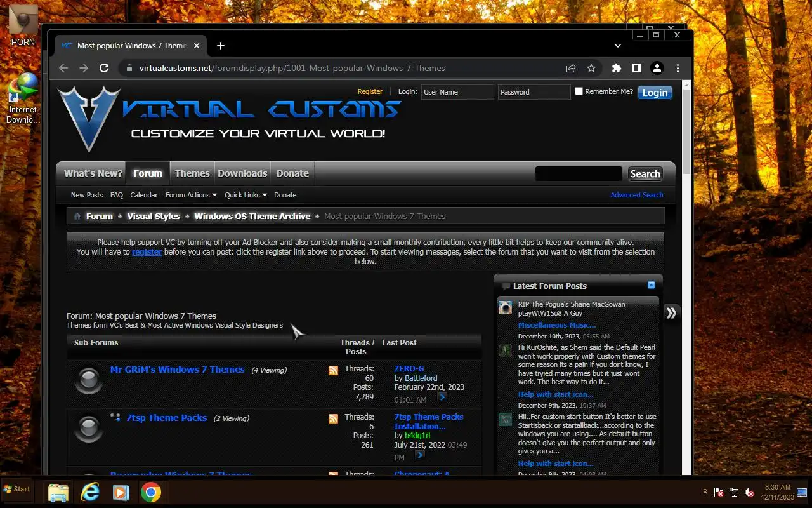Screen dimensions: 812x508
Task: Open the Donate navigation tab
Action: (292, 173)
